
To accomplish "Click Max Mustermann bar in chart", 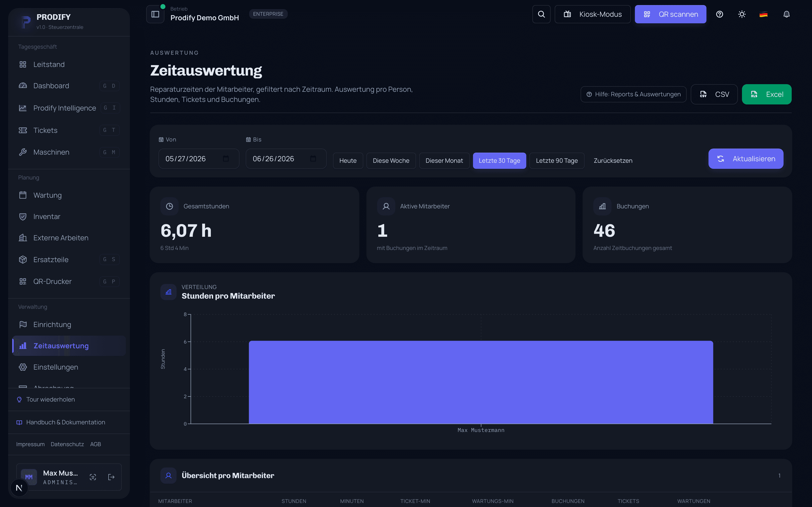I will tap(481, 382).
